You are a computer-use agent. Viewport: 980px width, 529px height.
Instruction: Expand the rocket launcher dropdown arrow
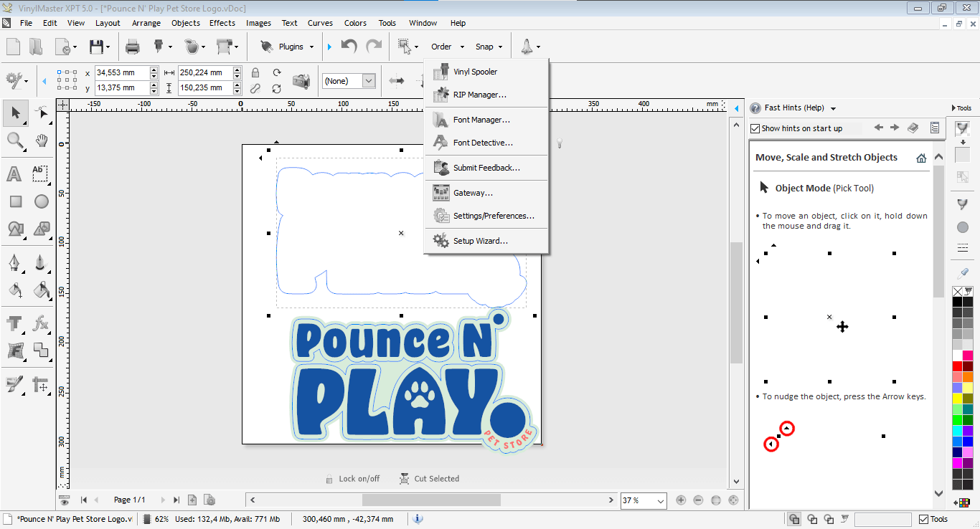pyautogui.click(x=538, y=47)
